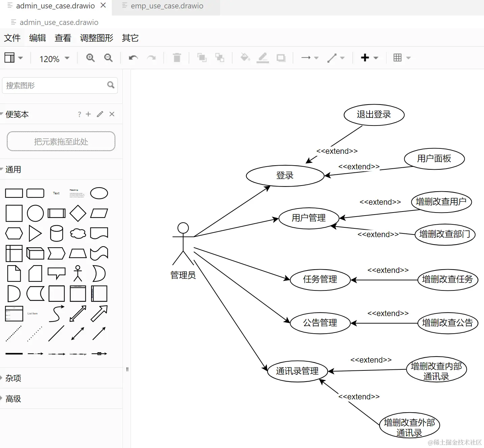This screenshot has width=484, height=448.
Task: Select the 登录 use case ellipse
Action: pos(285,175)
